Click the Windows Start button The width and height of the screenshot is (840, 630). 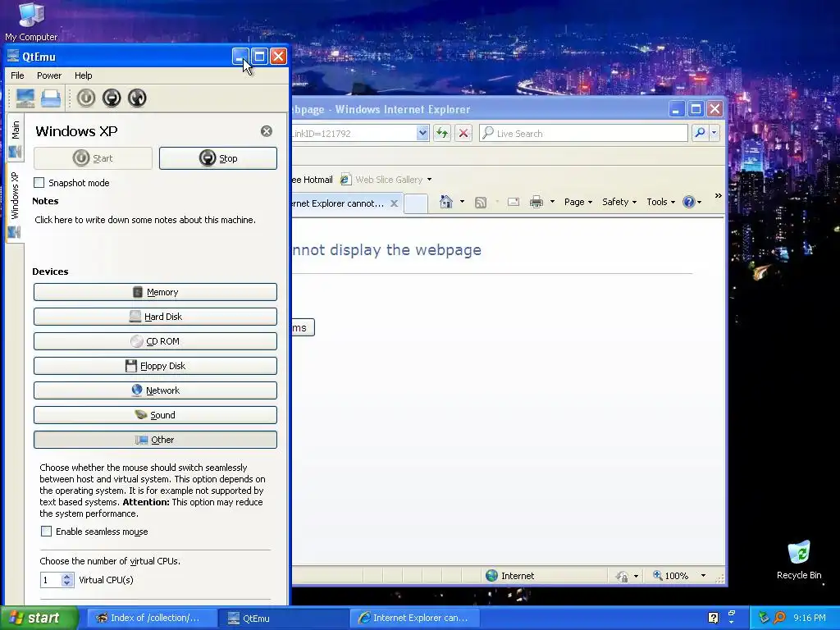(39, 619)
